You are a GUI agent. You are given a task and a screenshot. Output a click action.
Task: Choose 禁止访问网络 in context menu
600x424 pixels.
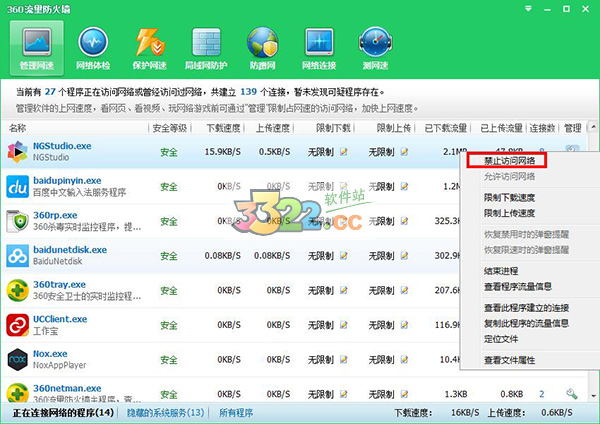(509, 161)
